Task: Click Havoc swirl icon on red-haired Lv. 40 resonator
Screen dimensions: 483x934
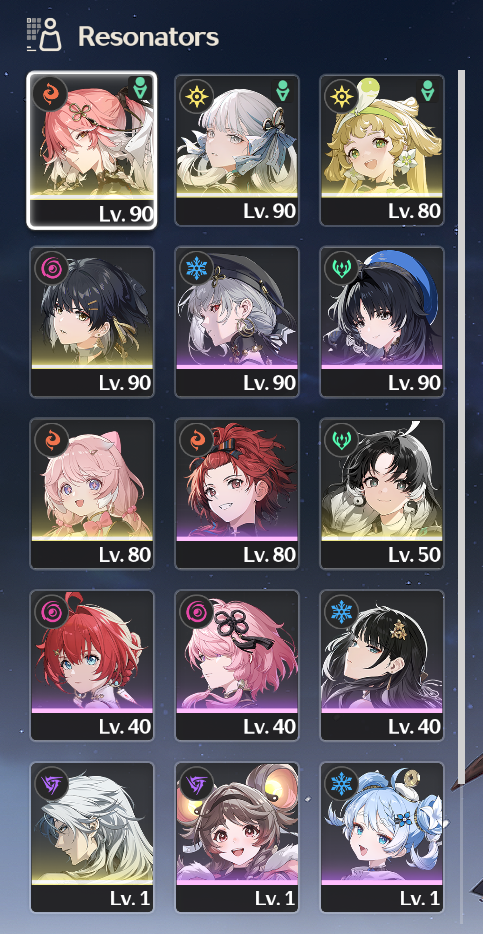Action: [51, 611]
